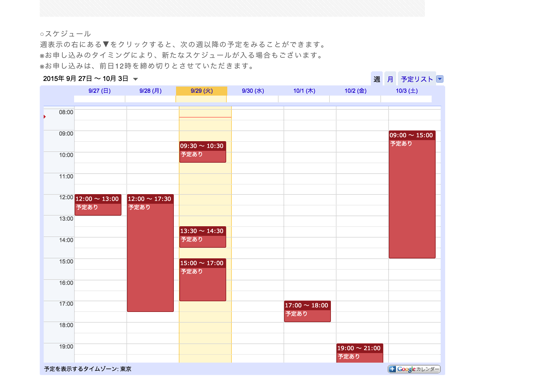Open the 09:30 ～ 10:30 event
Screen dimensions: 548x381
coord(203,152)
